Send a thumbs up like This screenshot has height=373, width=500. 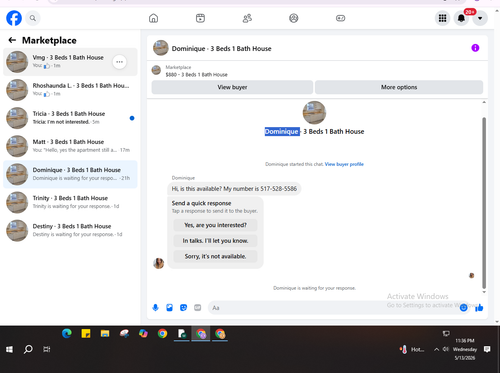pos(479,308)
